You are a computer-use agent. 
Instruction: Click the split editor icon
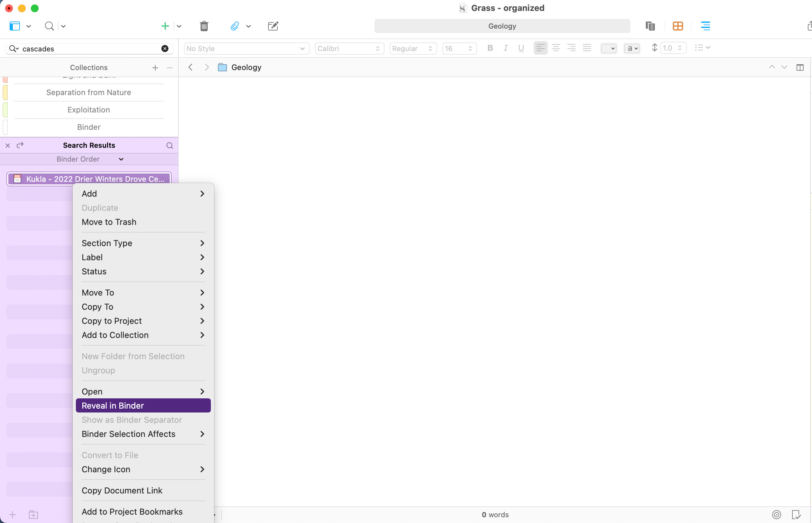(800, 67)
